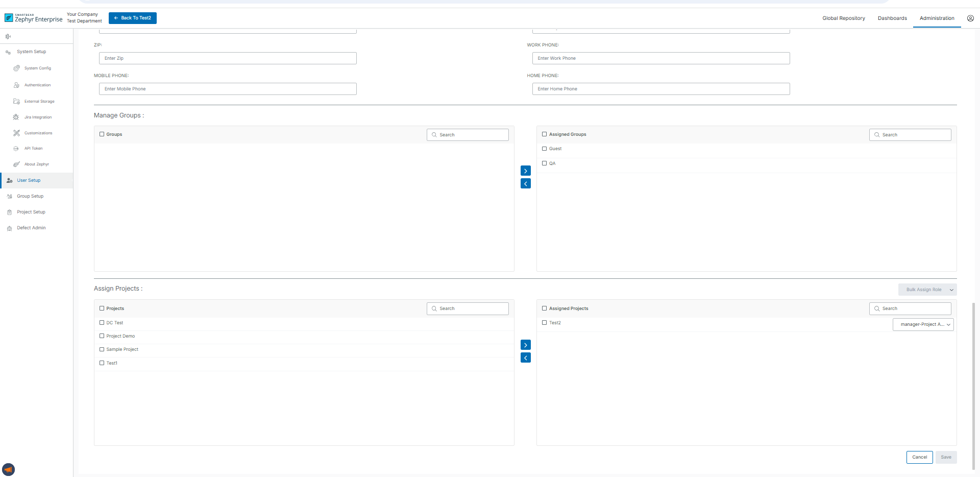Image resolution: width=980 pixels, height=477 pixels.
Task: Collapse the System Setup section
Action: 31,52
